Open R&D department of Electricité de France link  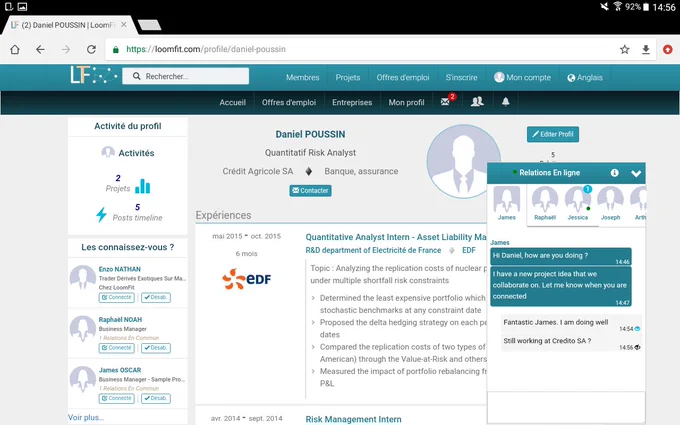click(x=373, y=250)
